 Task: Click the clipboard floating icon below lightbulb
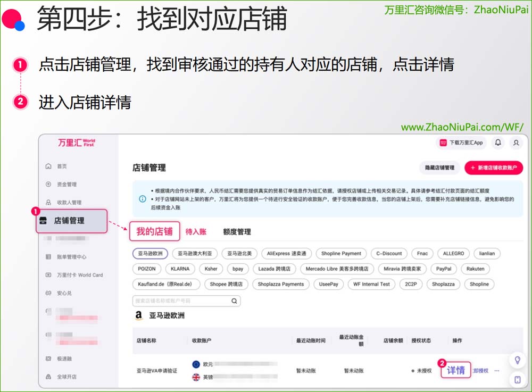coord(517,379)
